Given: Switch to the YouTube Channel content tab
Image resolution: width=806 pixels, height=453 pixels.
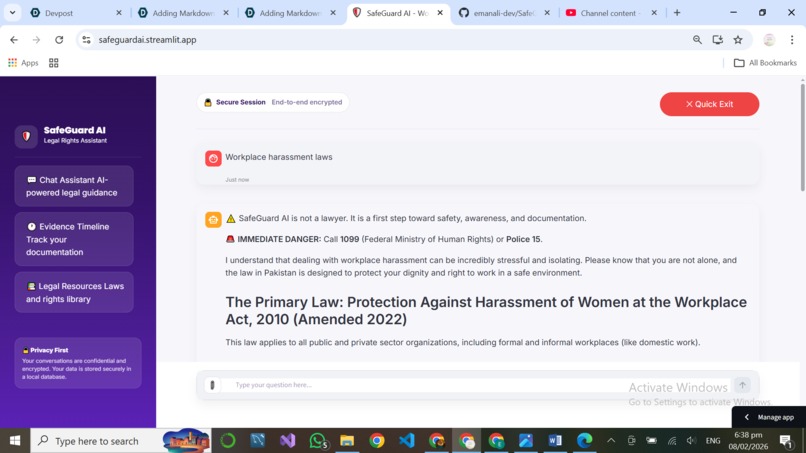Looking at the screenshot, I should [x=612, y=13].
